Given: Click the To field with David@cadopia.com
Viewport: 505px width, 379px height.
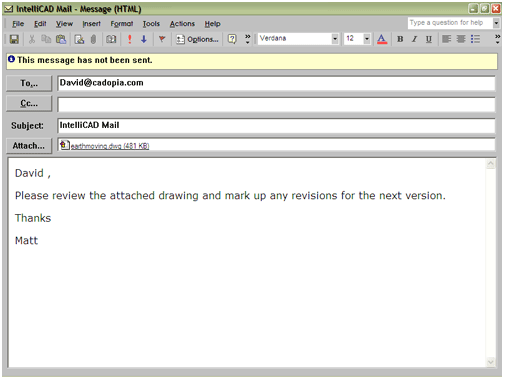Looking at the screenshot, I should click(276, 83).
